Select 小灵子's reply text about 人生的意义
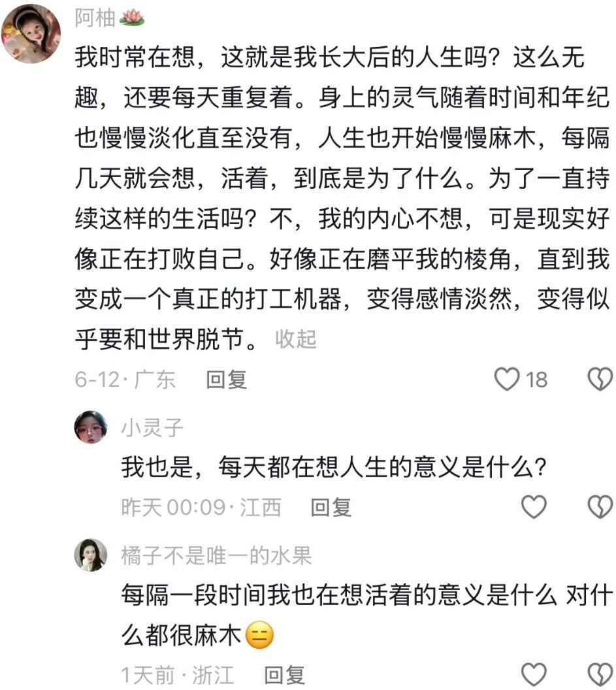Screen dimensions: 616x690 334,467
